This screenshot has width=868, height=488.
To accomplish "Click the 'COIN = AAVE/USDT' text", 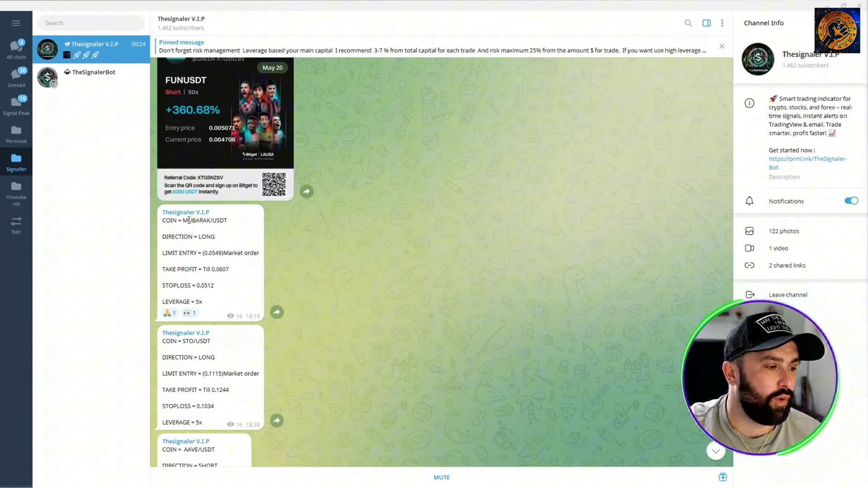I will point(189,450).
